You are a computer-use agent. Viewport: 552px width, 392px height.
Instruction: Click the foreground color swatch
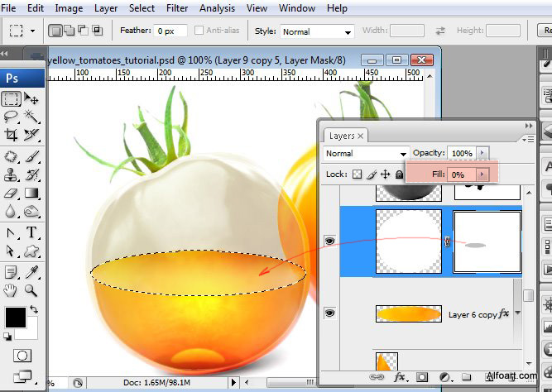point(15,317)
